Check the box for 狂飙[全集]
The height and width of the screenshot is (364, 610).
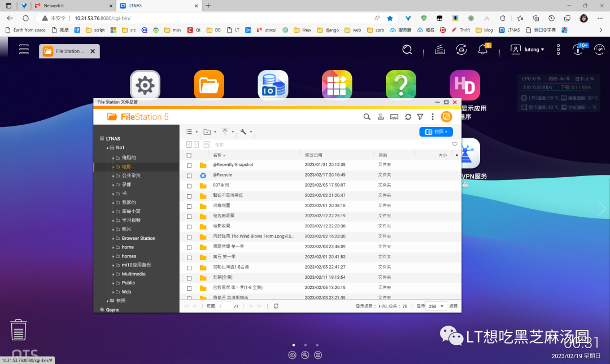pyautogui.click(x=189, y=278)
